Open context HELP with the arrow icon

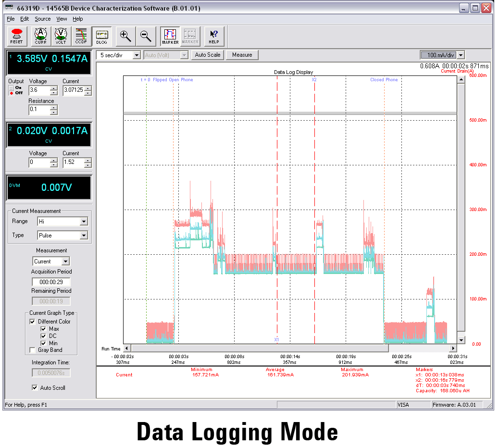pos(213,36)
